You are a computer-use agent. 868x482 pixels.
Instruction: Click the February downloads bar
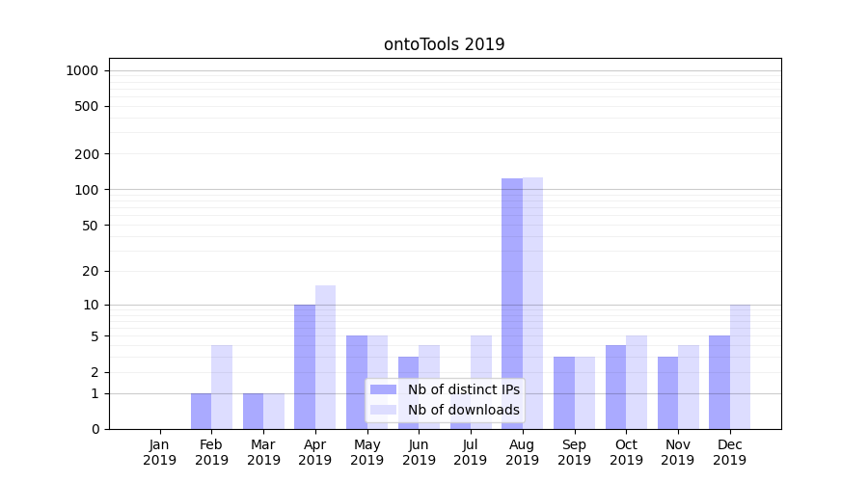(x=222, y=387)
